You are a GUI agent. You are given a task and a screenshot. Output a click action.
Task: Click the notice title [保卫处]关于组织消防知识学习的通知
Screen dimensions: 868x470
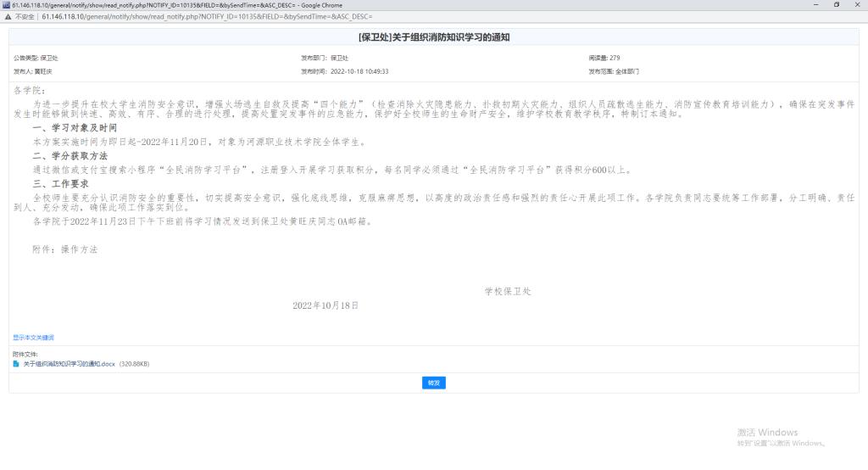[x=434, y=37]
